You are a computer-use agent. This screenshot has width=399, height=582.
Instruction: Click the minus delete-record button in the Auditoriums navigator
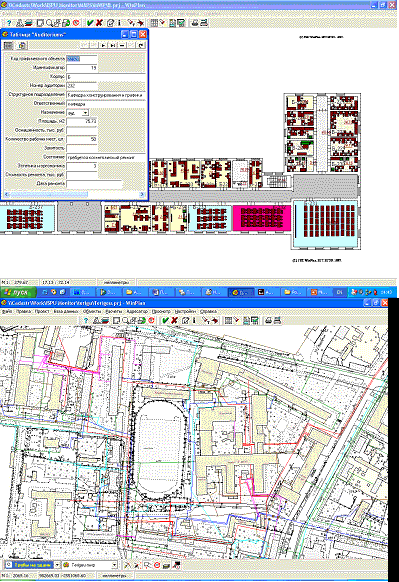click(x=122, y=45)
